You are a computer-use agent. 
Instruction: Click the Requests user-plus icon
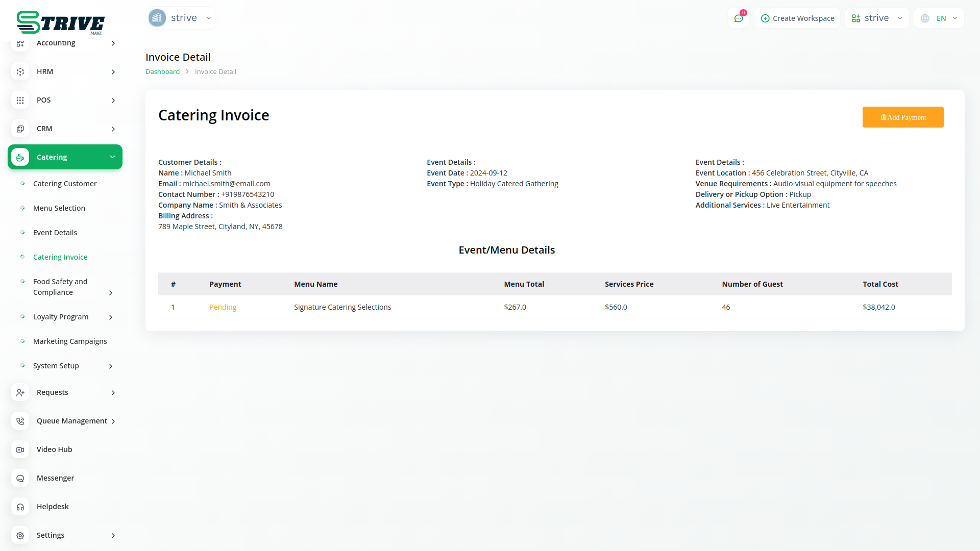point(20,393)
